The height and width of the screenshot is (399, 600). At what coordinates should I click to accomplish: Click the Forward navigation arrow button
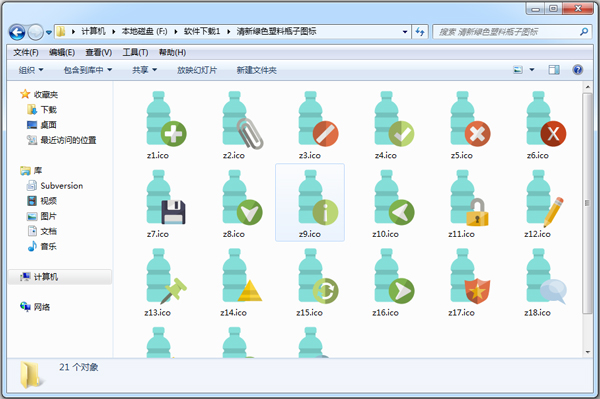pos(36,32)
